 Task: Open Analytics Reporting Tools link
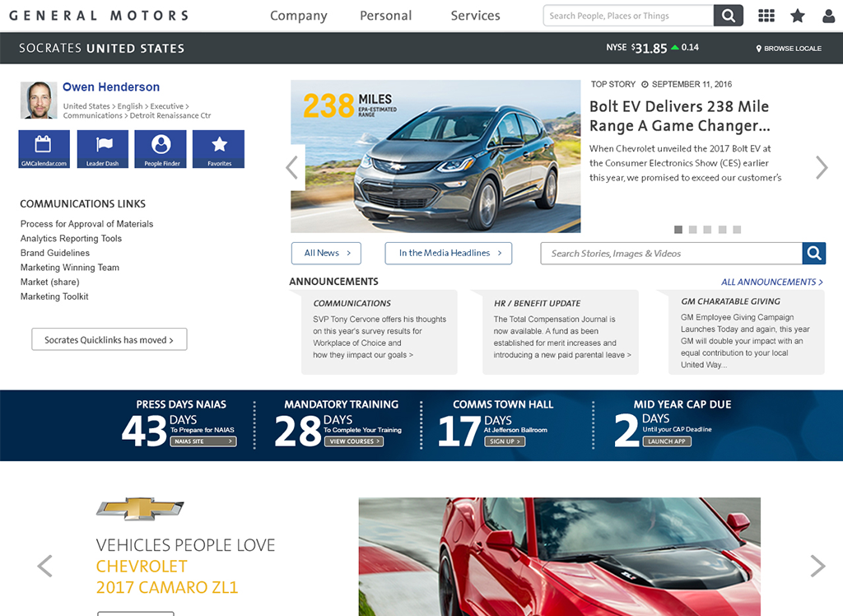tap(71, 238)
